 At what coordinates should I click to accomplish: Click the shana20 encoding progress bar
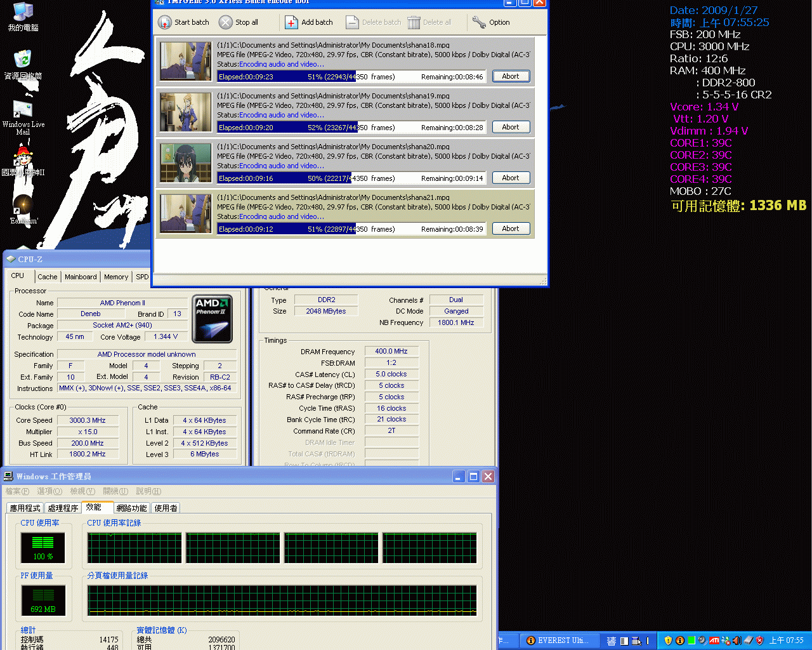click(351, 178)
